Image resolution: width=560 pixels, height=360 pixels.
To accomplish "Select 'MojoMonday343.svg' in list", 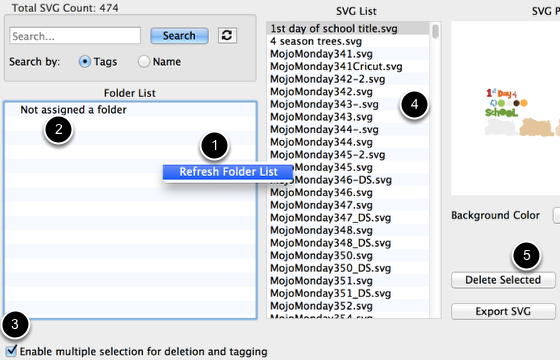I will pos(348,117).
